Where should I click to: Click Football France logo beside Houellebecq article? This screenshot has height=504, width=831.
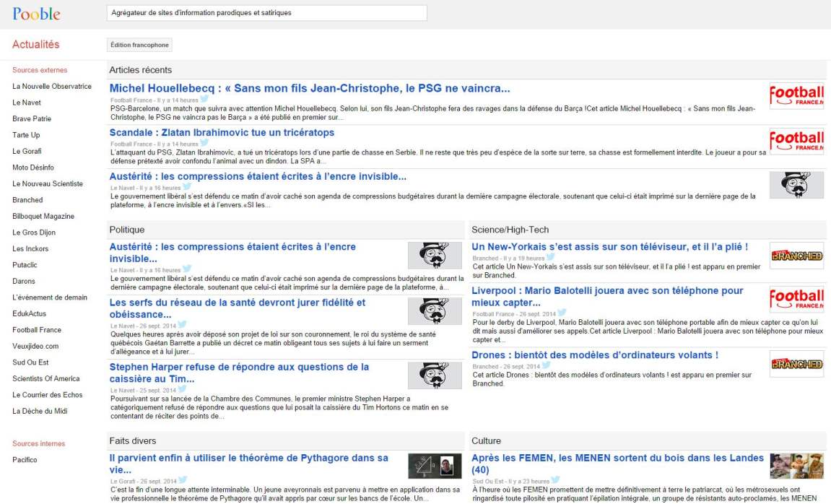click(796, 95)
